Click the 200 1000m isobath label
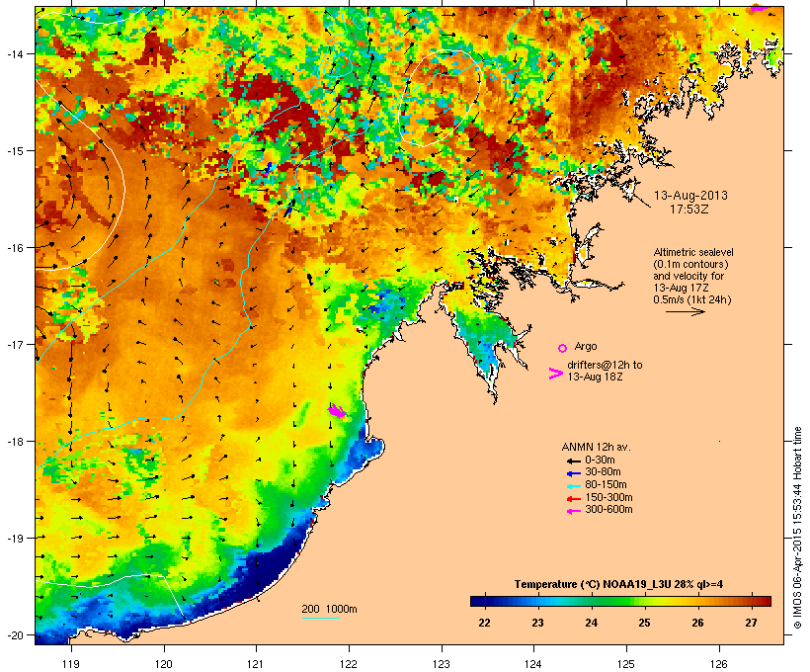Viewport: 810px width, 672px height. 329,609
